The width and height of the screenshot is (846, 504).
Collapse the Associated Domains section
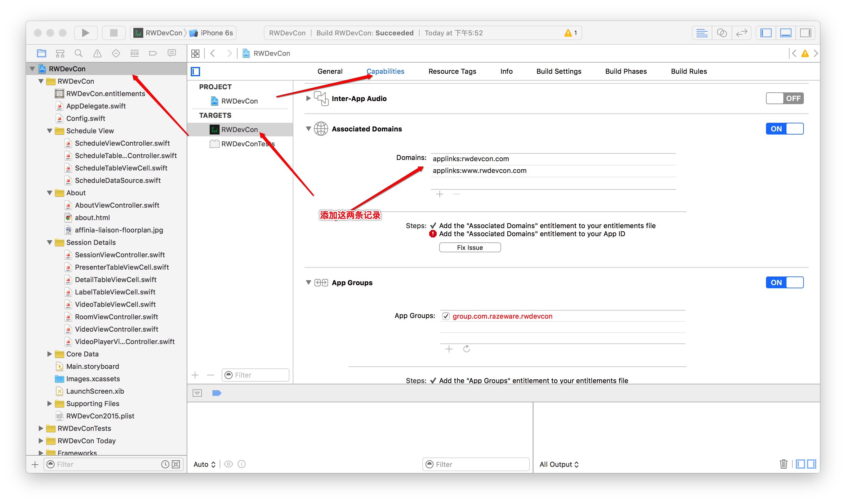[308, 129]
